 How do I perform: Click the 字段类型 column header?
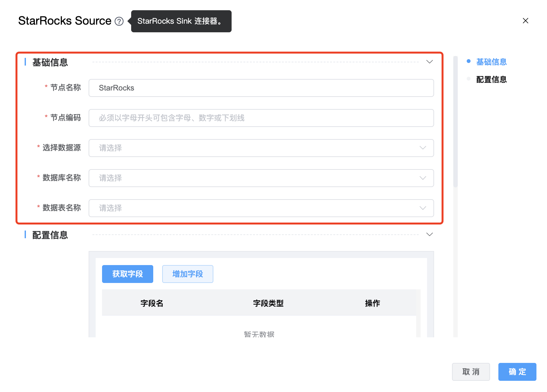click(x=268, y=303)
